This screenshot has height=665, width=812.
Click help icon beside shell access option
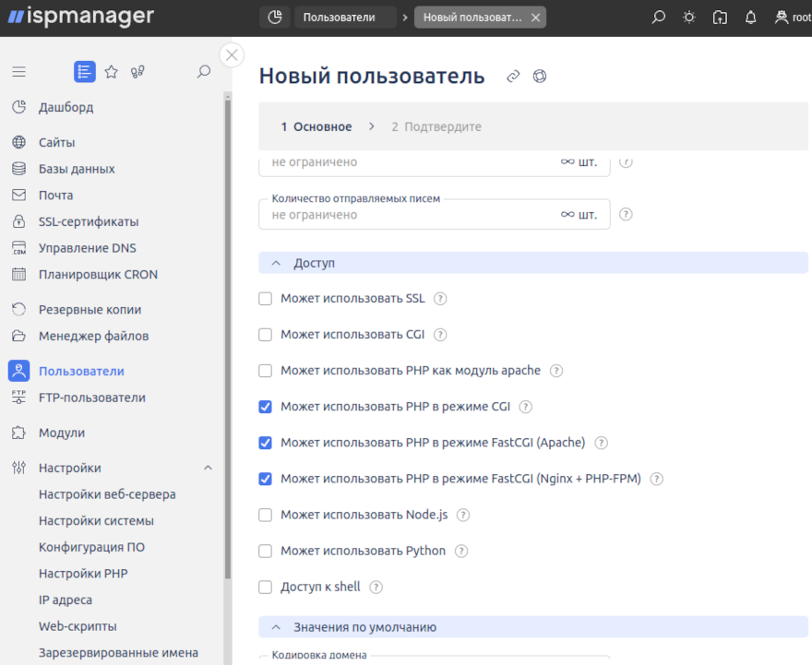(x=376, y=587)
